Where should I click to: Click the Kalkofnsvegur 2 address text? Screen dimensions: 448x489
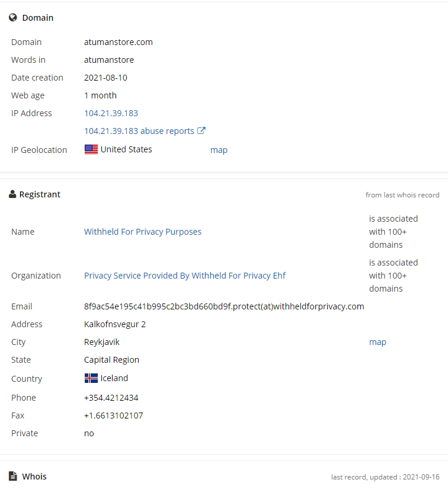click(115, 324)
